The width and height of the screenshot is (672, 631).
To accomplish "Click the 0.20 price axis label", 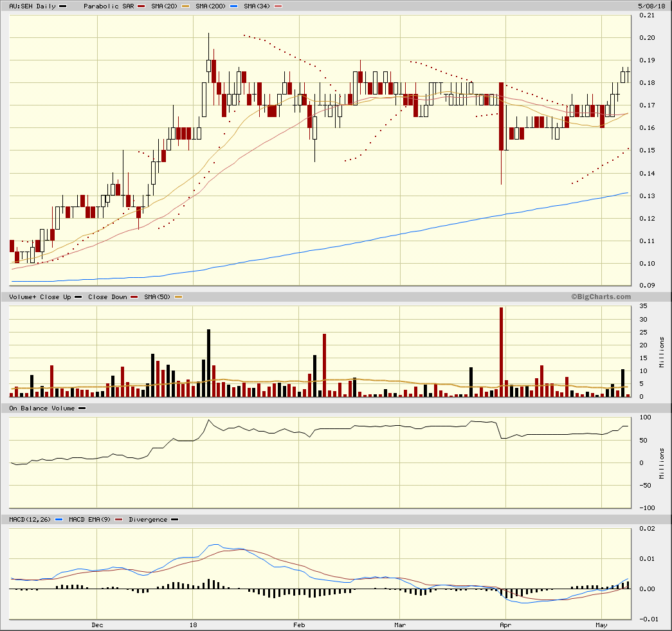I will click(647, 37).
